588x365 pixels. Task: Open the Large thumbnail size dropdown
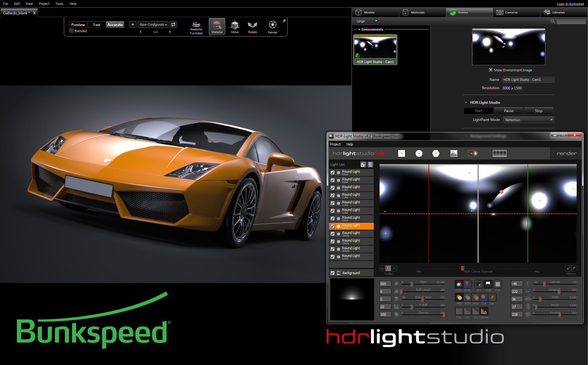(x=367, y=21)
